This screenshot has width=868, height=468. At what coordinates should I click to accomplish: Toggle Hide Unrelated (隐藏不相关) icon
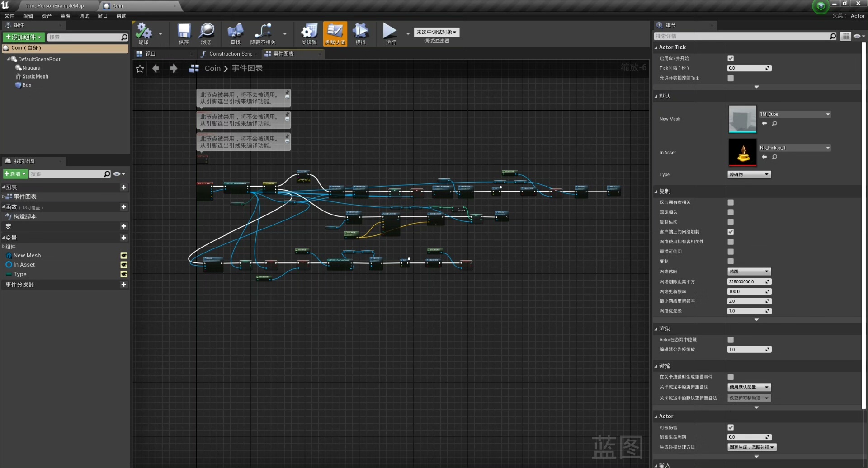[263, 33]
